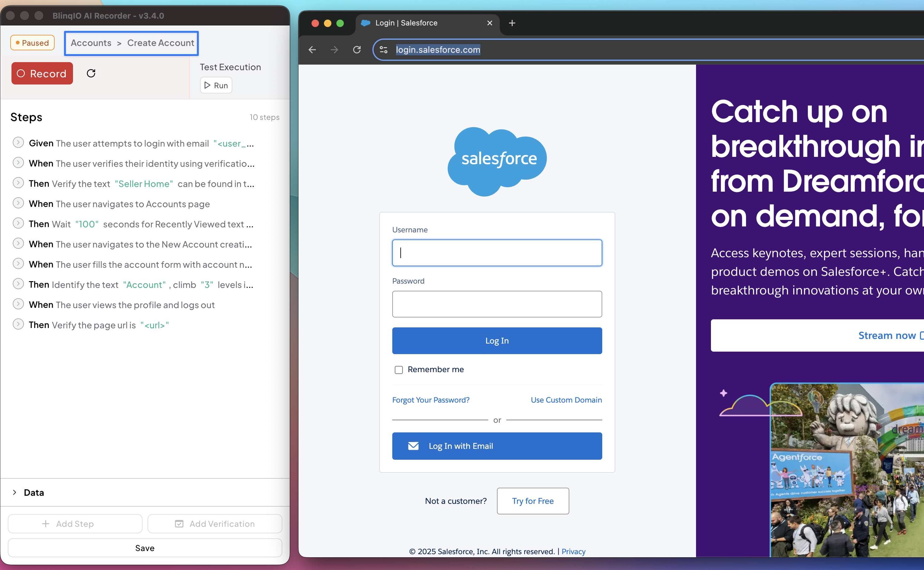Viewport: 924px width, 570px height.
Task: Check the Remember me checkbox
Action: point(398,370)
